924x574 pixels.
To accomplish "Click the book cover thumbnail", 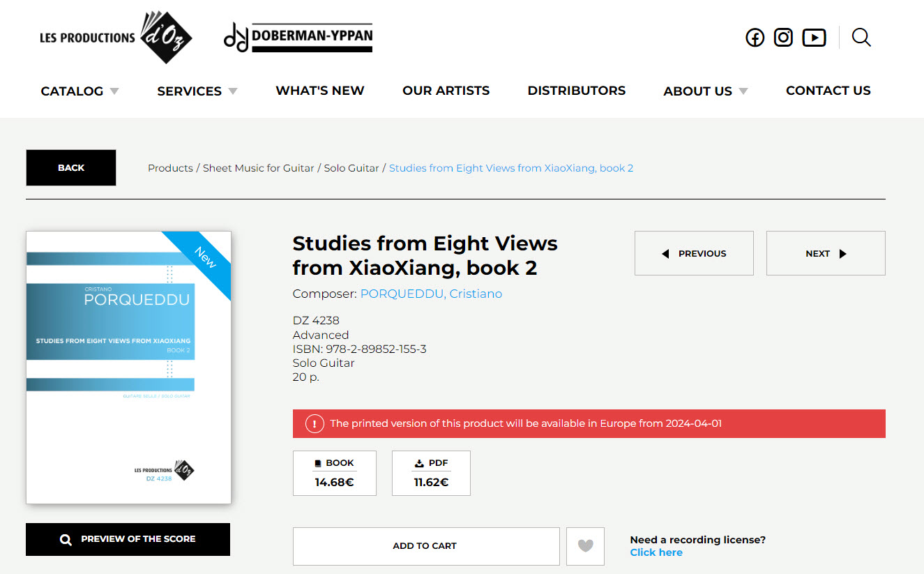I will [x=128, y=368].
